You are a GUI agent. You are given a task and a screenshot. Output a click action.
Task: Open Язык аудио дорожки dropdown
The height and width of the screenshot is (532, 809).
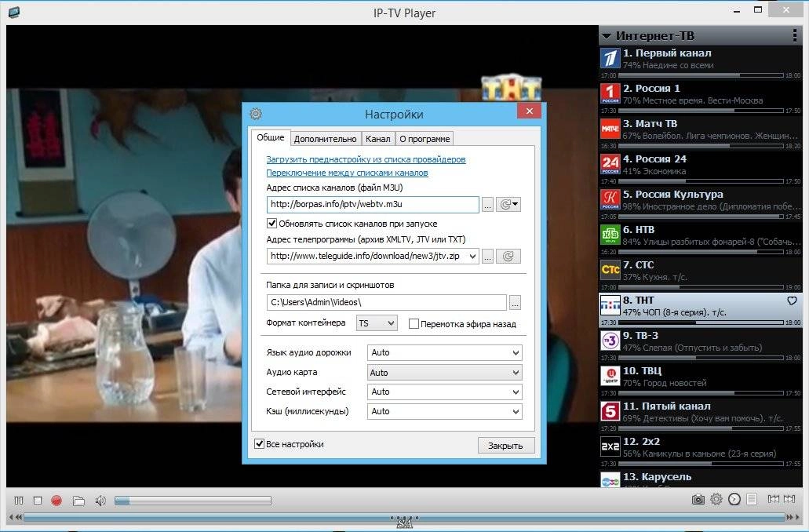pos(445,352)
